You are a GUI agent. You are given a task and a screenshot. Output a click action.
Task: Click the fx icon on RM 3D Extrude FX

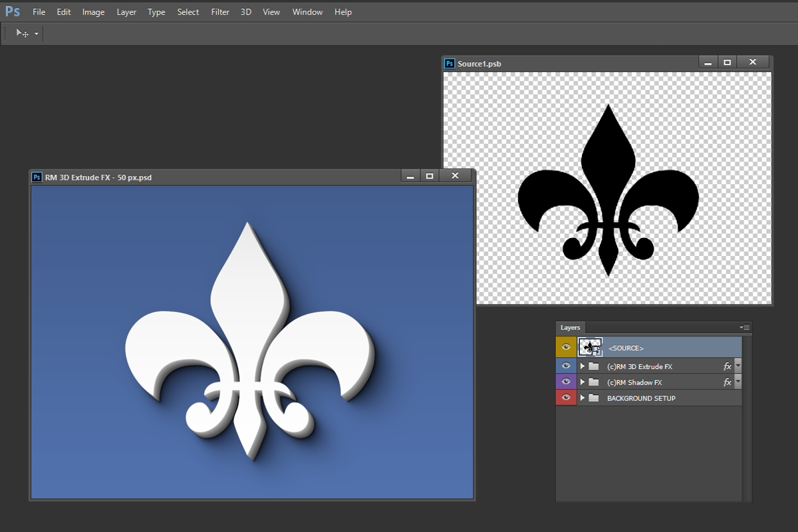pos(727,366)
